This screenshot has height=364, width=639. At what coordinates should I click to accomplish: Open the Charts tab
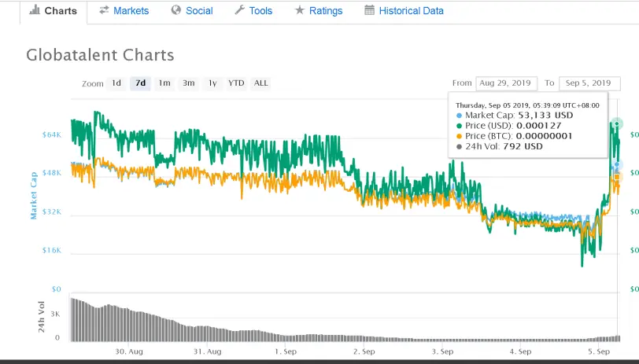[54, 11]
